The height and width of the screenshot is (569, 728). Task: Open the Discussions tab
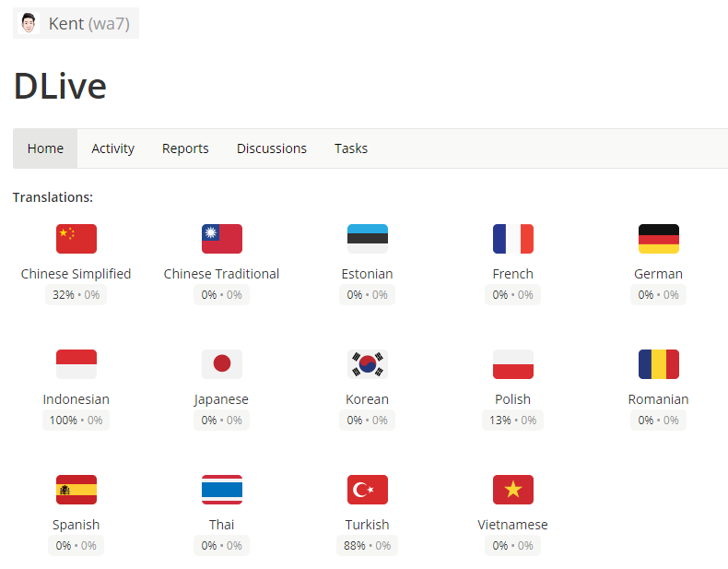click(272, 148)
